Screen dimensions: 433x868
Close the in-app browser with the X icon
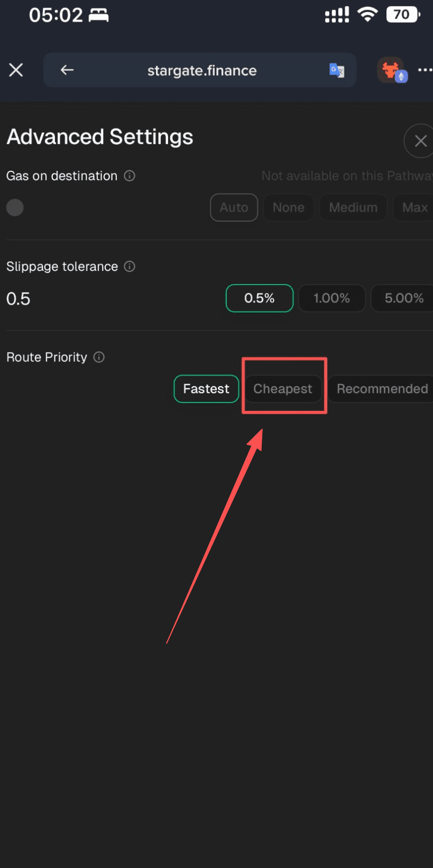click(16, 70)
